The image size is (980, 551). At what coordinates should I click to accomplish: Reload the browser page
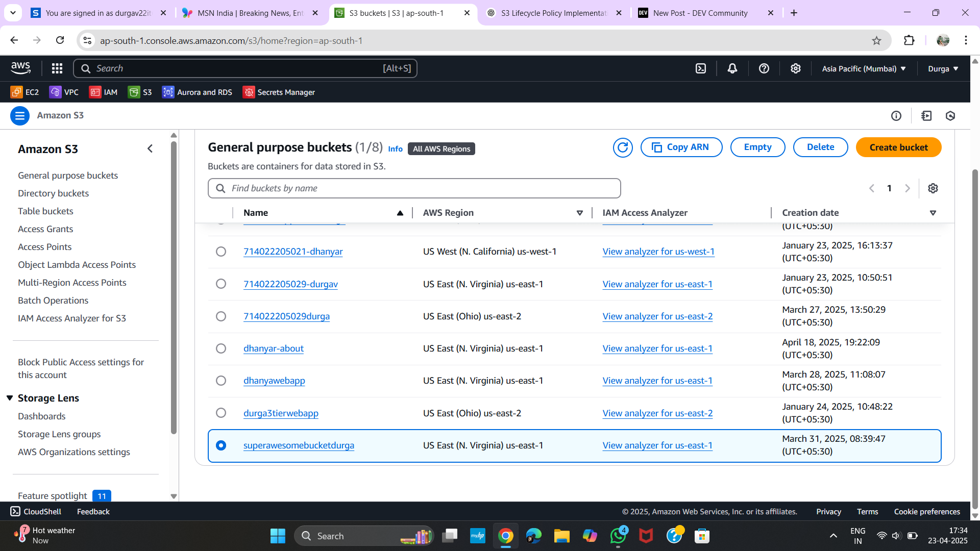(60, 40)
